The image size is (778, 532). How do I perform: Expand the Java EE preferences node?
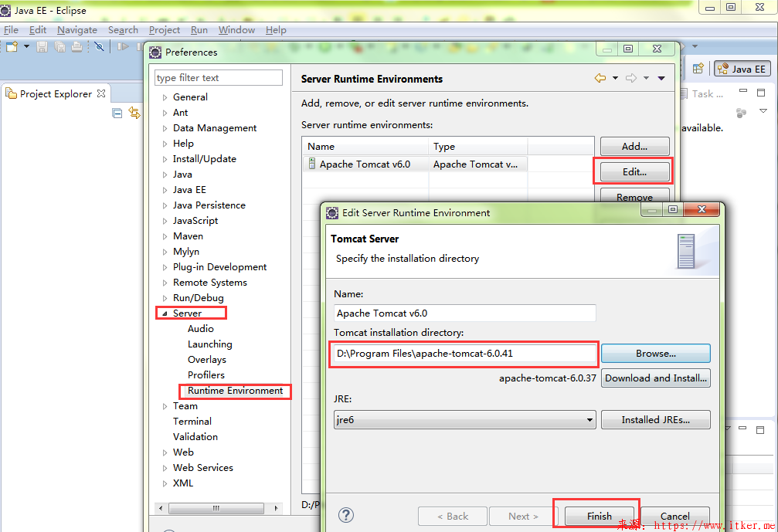click(x=165, y=190)
